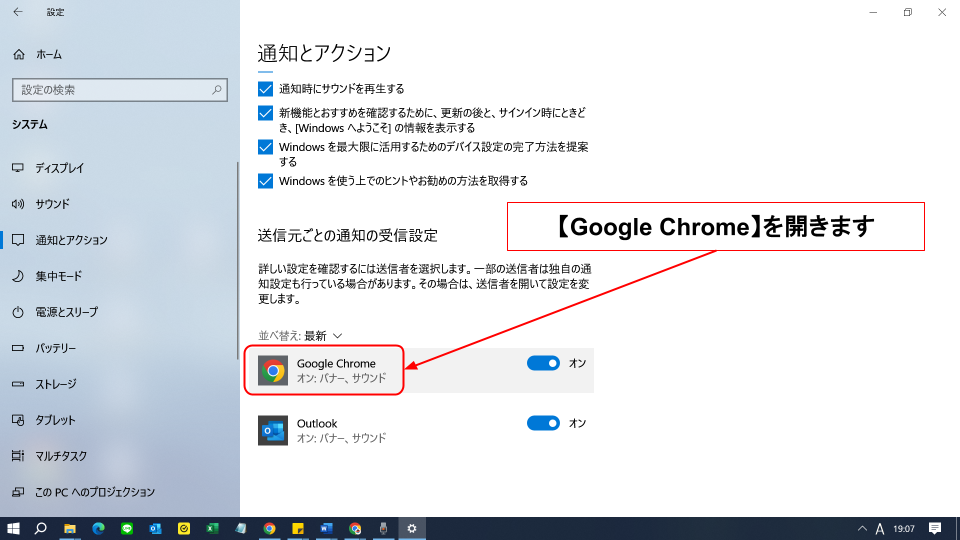Expand the 並べ替え: 最新 sort dropdown

pyautogui.click(x=301, y=336)
